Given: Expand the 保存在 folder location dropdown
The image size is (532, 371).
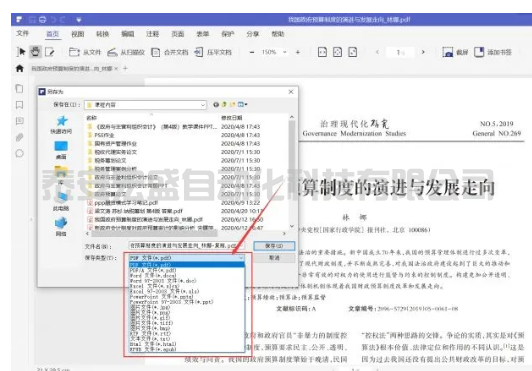Looking at the screenshot, I should [x=203, y=105].
